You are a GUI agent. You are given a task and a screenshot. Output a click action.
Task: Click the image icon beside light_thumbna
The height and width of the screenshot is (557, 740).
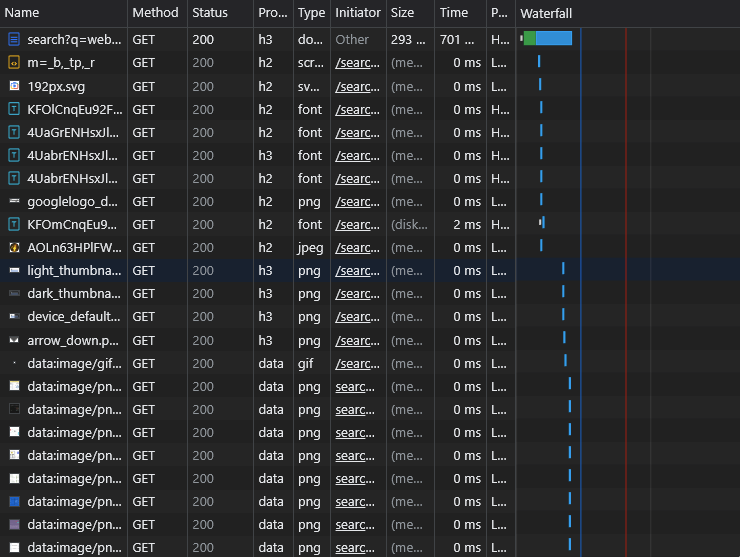tap(14, 270)
